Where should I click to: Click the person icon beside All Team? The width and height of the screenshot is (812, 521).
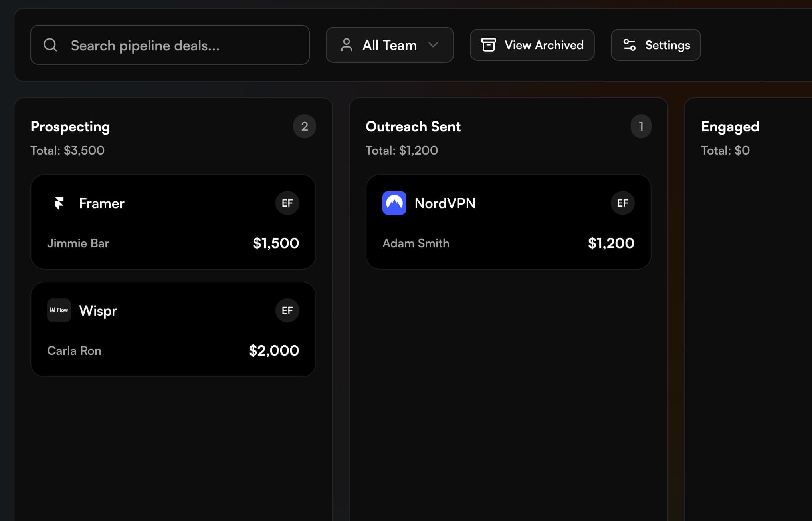coord(346,45)
